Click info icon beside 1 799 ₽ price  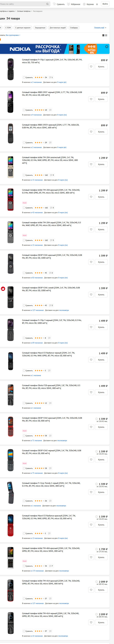(x=96, y=549)
